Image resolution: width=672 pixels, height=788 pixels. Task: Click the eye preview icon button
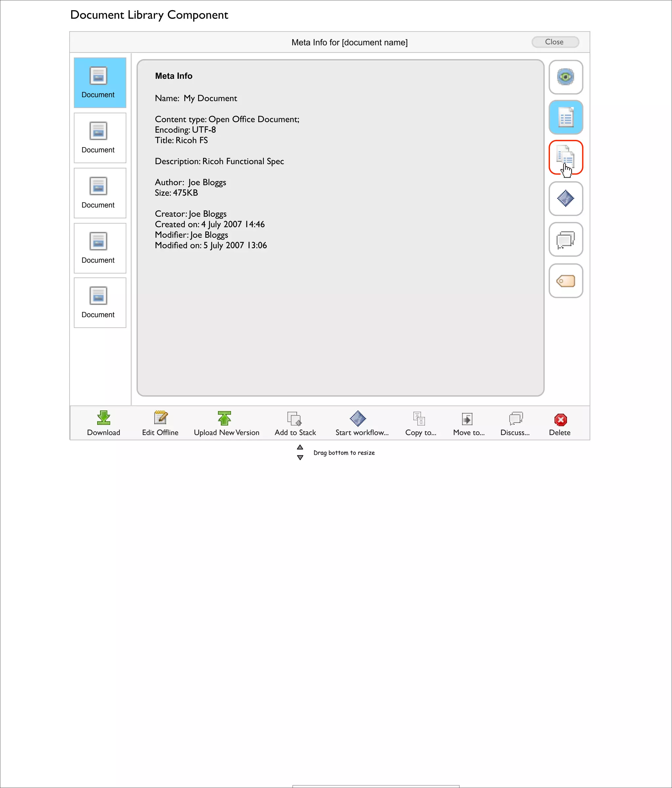tap(566, 77)
